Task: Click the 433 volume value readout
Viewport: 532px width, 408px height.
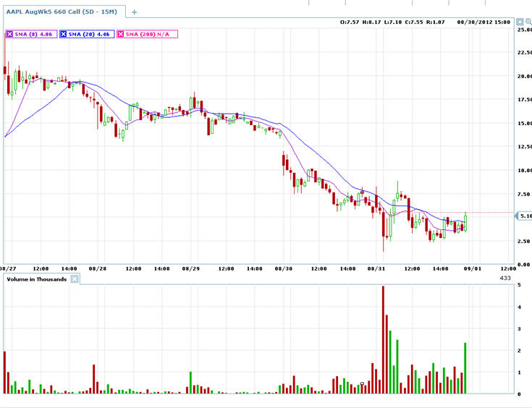Action: (505, 278)
